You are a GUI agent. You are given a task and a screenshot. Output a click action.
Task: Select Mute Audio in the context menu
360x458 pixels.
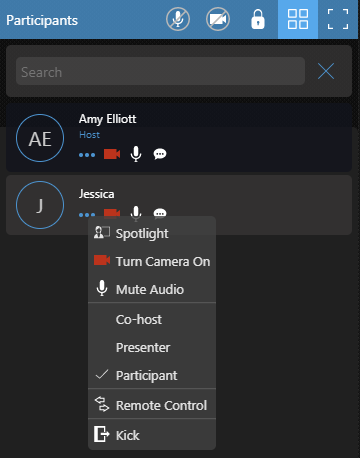[x=152, y=289]
